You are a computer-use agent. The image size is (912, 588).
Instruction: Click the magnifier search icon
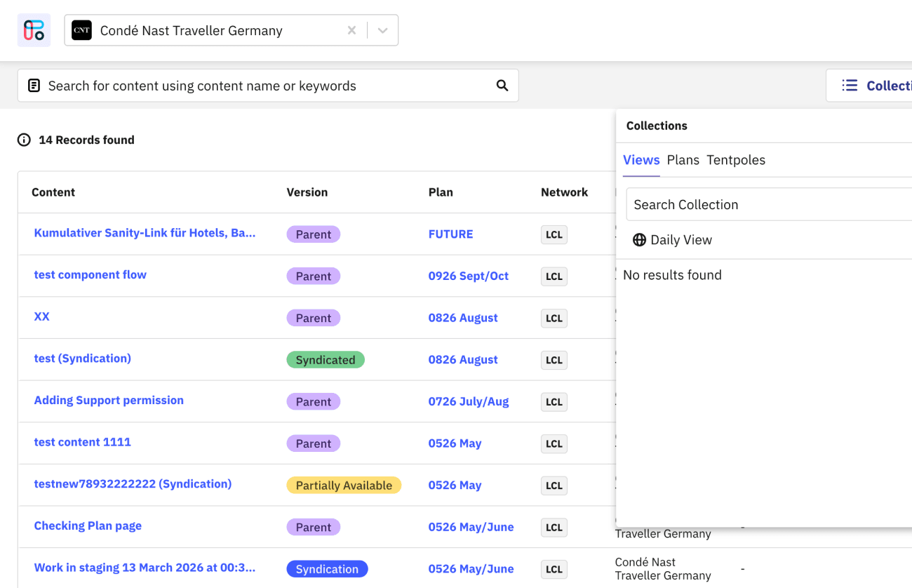tap(502, 86)
